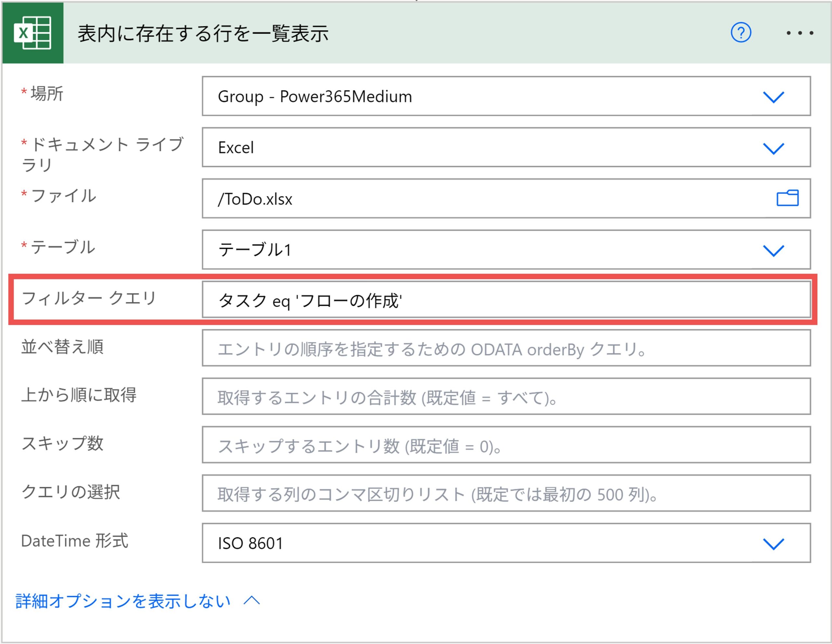This screenshot has width=832, height=644.
Task: Open the DateTime 形式 dropdown arrow
Action: (773, 544)
